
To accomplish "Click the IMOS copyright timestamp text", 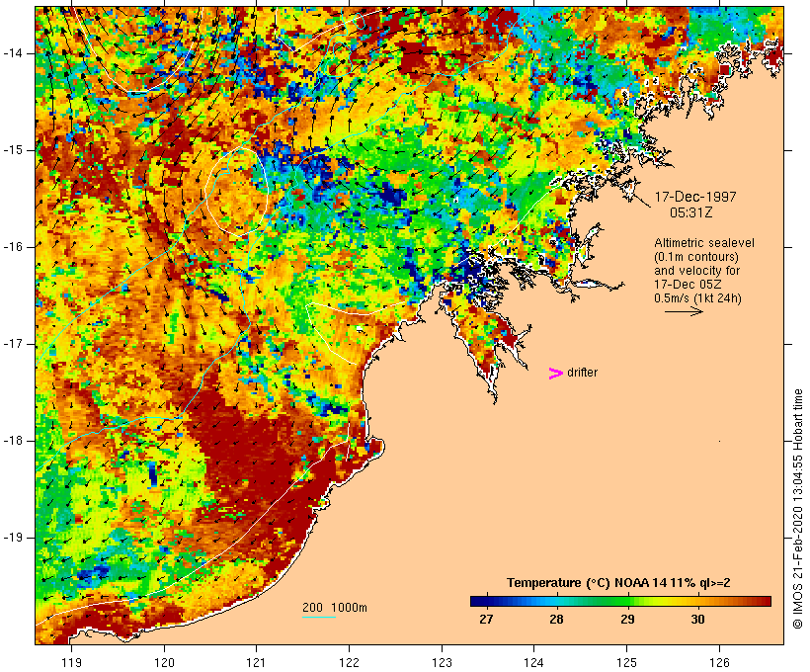I will tap(798, 509).
